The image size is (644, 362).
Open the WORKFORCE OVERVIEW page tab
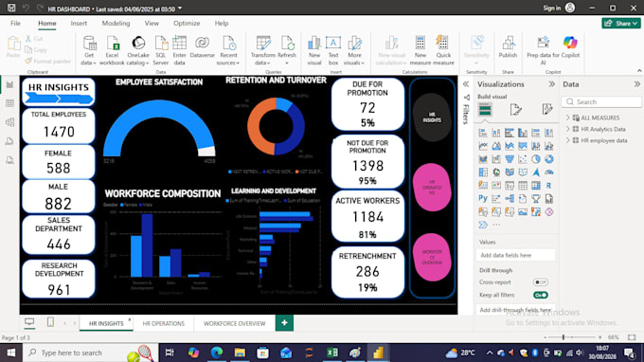pos(235,324)
